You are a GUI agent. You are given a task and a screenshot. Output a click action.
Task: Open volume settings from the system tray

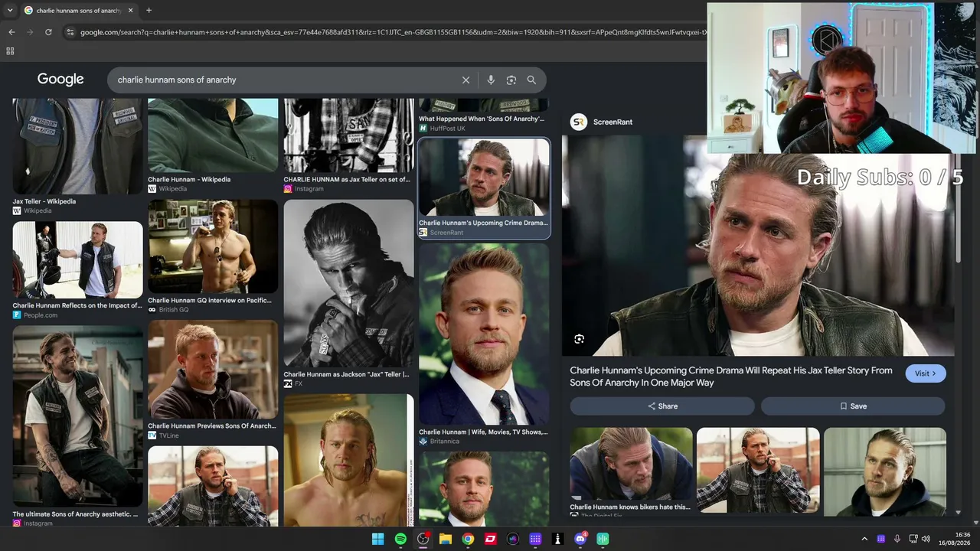926,539
